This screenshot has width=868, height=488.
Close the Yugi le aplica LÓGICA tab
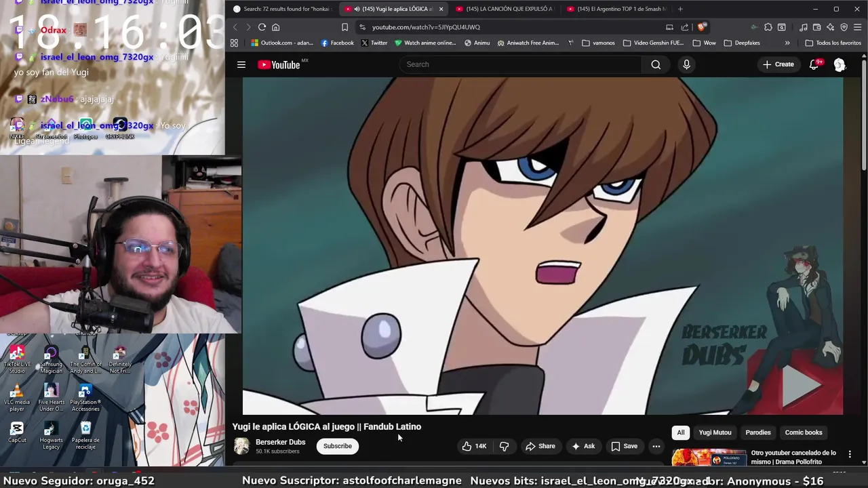[441, 9]
